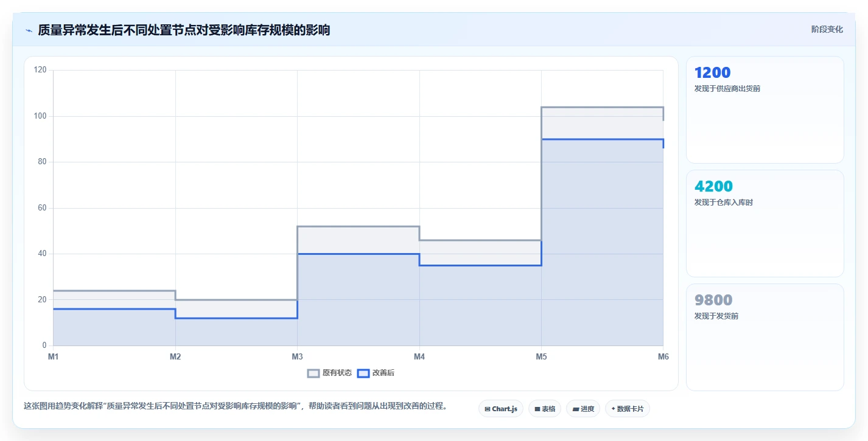Click the 80 y-axis value
868x441 pixels.
pyautogui.click(x=43, y=162)
